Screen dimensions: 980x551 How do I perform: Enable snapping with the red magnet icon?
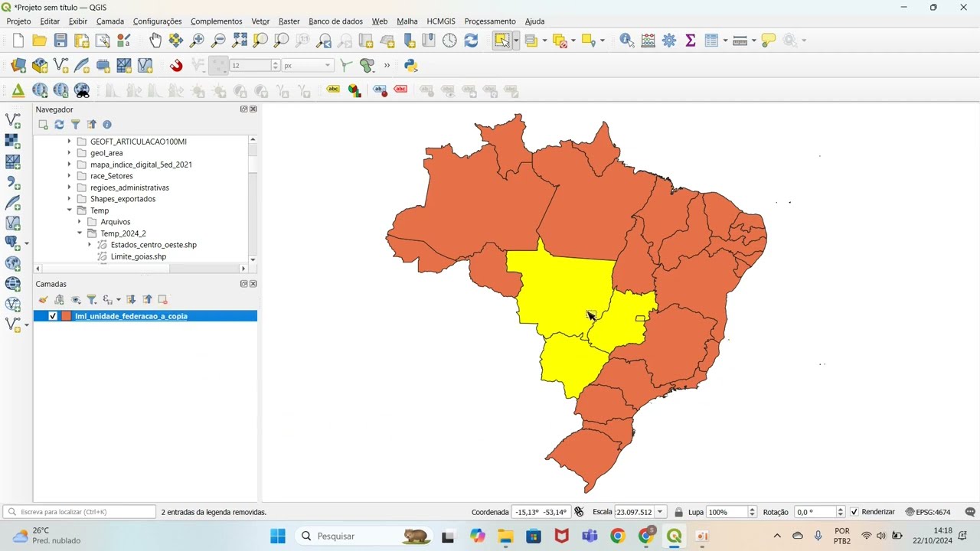point(176,66)
